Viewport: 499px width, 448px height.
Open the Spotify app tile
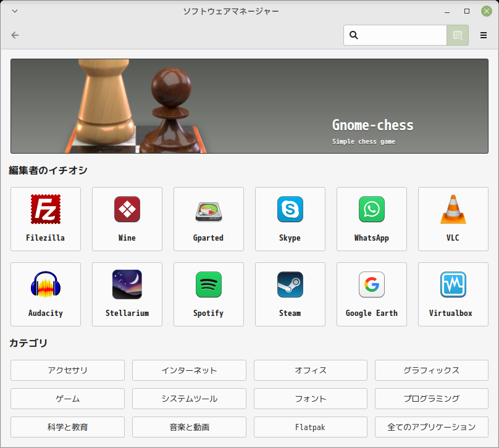209,294
